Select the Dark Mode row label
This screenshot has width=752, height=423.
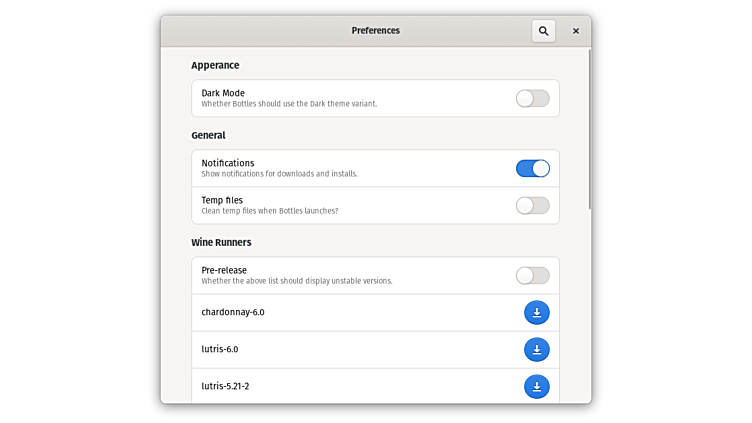tap(223, 93)
